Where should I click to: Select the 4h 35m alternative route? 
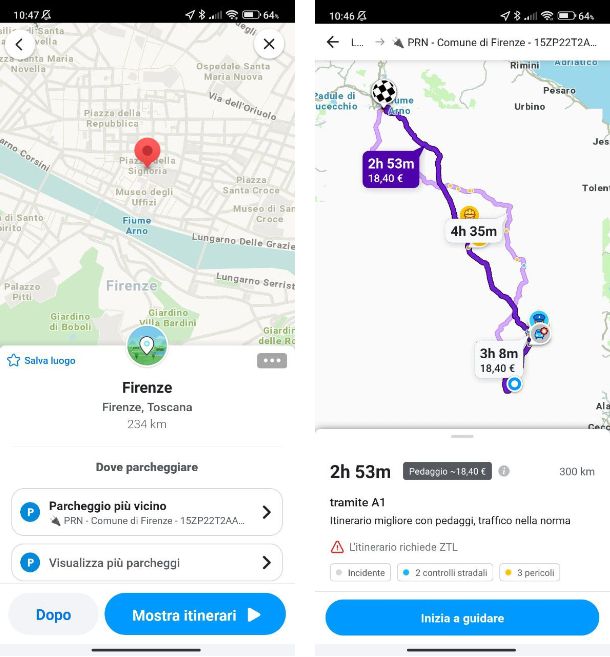click(x=474, y=231)
